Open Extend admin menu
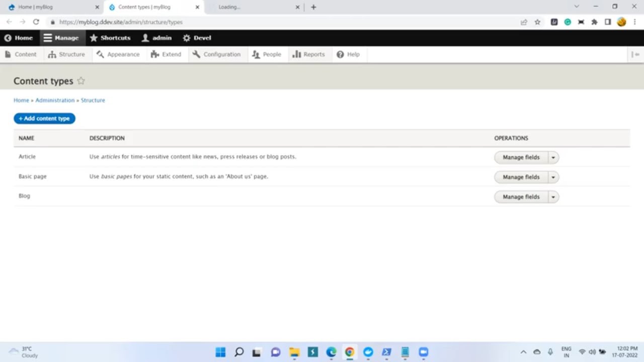 (x=166, y=54)
